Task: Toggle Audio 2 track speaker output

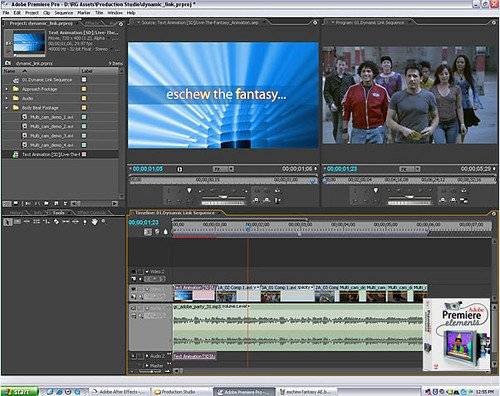Action: pyautogui.click(x=134, y=356)
